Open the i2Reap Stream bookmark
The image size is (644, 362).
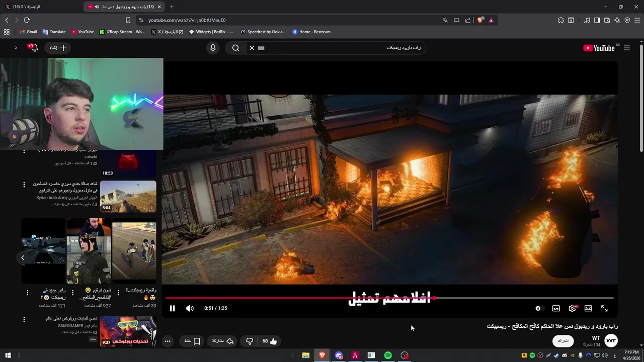point(122,32)
